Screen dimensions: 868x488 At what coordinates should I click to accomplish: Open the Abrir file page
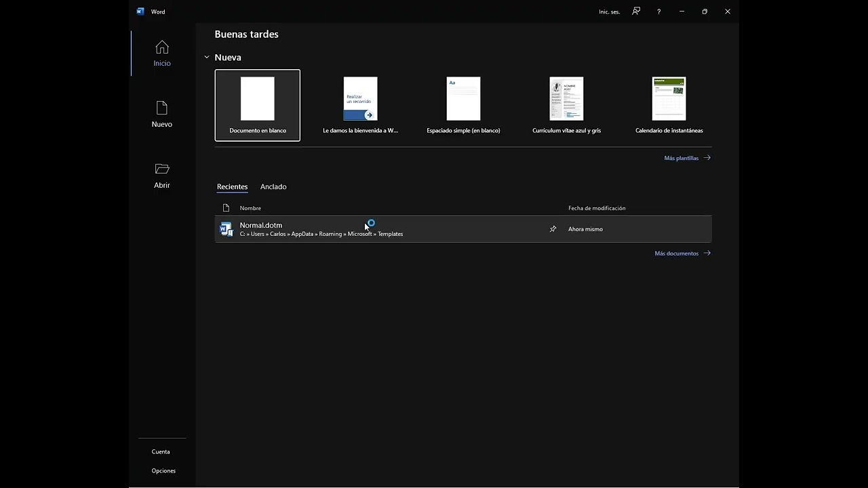tap(162, 176)
